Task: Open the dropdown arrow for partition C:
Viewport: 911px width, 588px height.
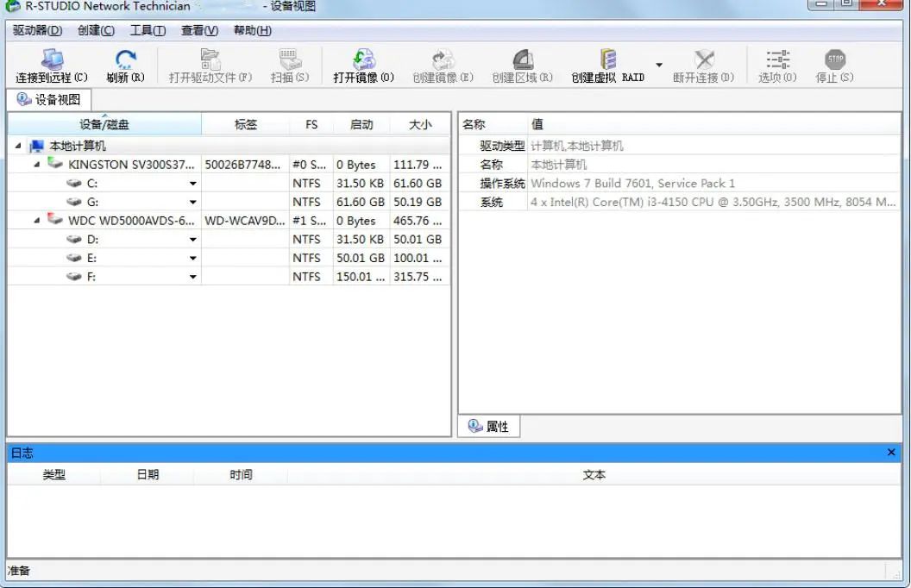Action: [193, 184]
